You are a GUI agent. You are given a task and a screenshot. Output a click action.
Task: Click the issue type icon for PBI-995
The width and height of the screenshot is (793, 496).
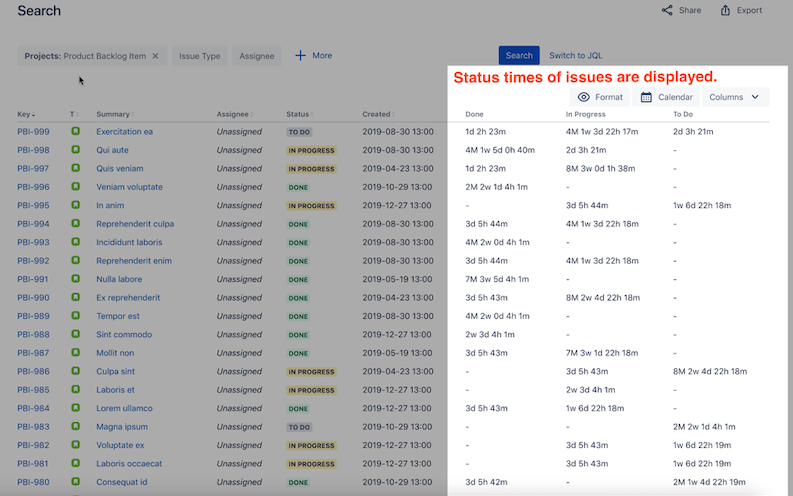click(75, 205)
